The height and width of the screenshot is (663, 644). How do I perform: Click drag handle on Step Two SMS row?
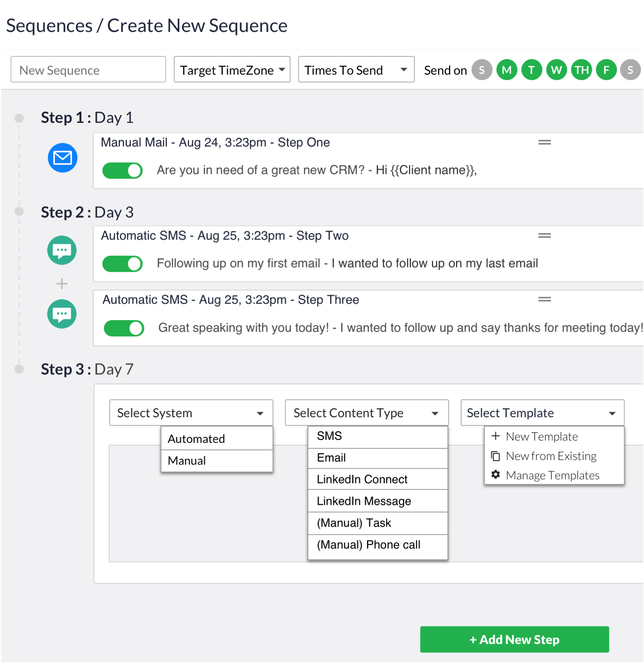[x=544, y=236]
